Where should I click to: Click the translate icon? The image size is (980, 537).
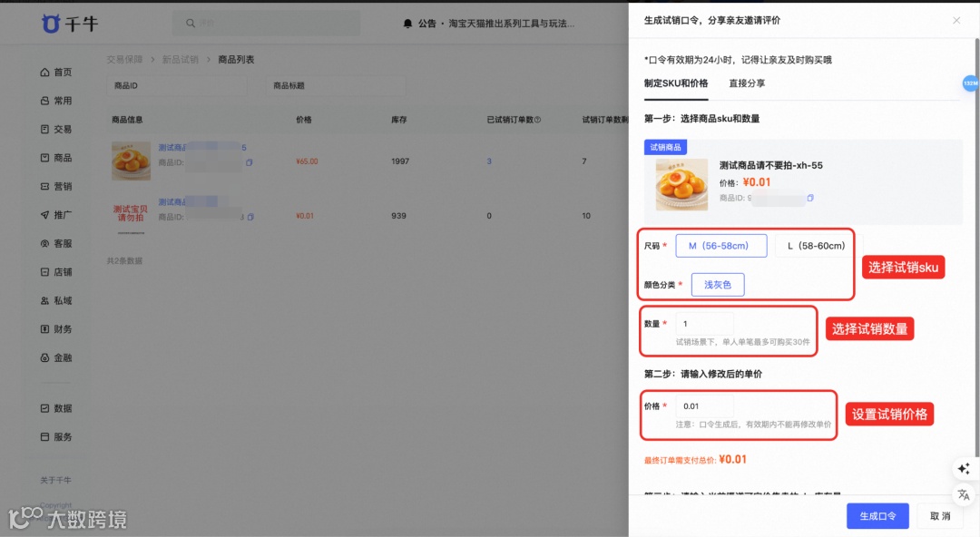pyautogui.click(x=964, y=495)
